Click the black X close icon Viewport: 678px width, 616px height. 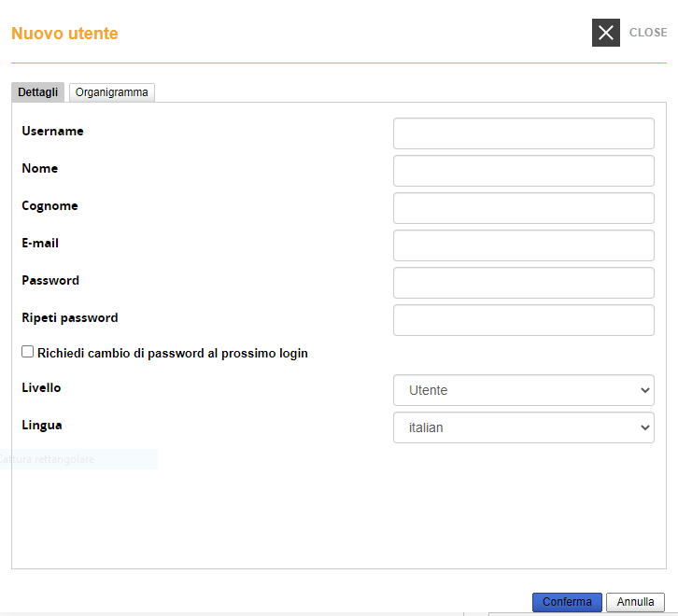pyautogui.click(x=605, y=33)
